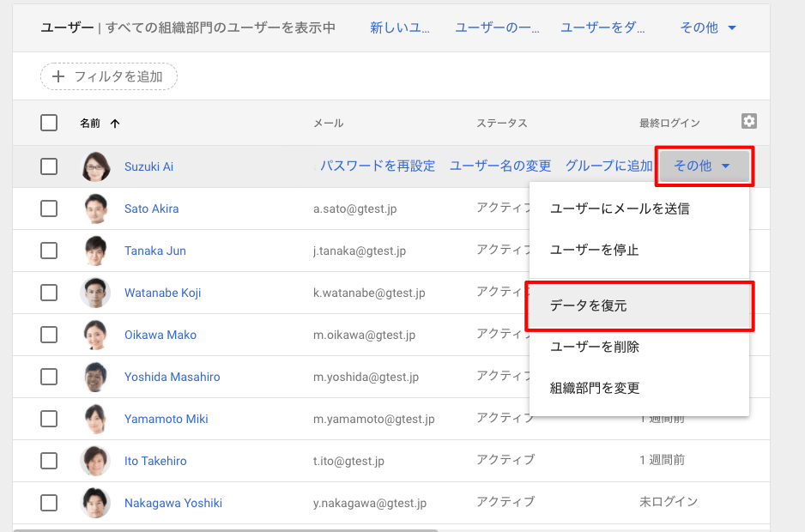Click the plus icon in フィルタを追加
Screen dimensions: 805x532
tap(58, 76)
